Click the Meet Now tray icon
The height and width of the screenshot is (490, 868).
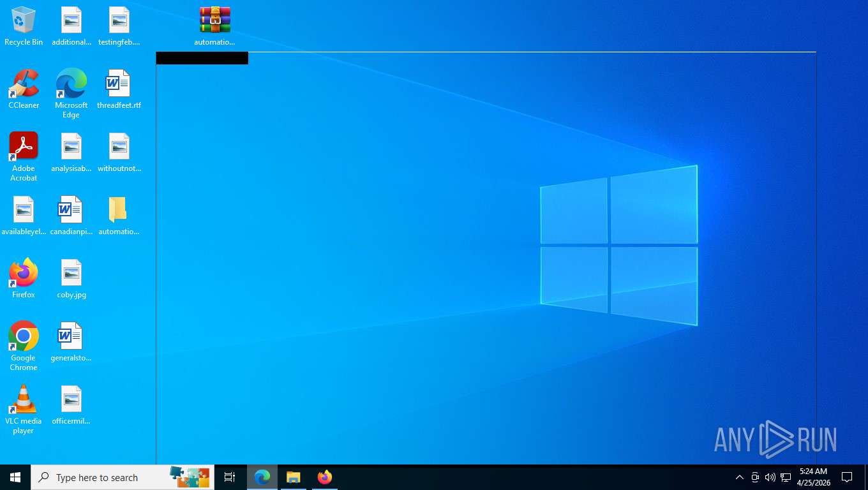click(755, 477)
